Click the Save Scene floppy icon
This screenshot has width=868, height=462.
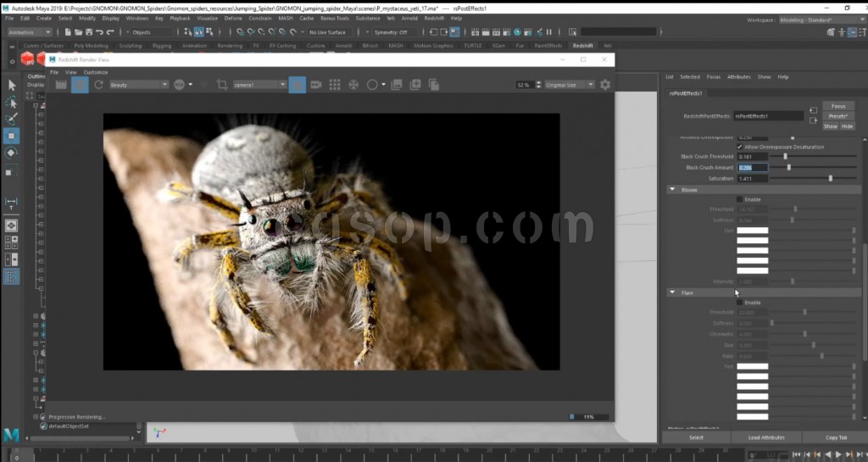88,32
